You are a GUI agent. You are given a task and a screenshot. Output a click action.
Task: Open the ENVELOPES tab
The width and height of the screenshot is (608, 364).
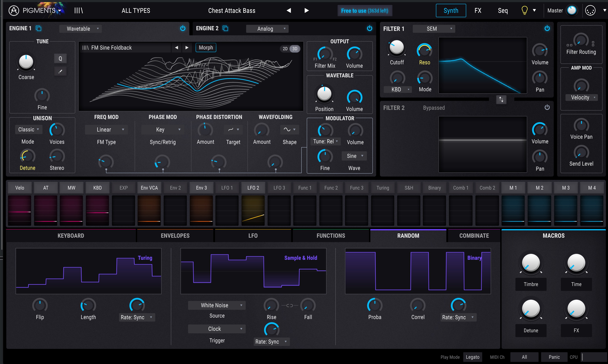[x=175, y=236]
